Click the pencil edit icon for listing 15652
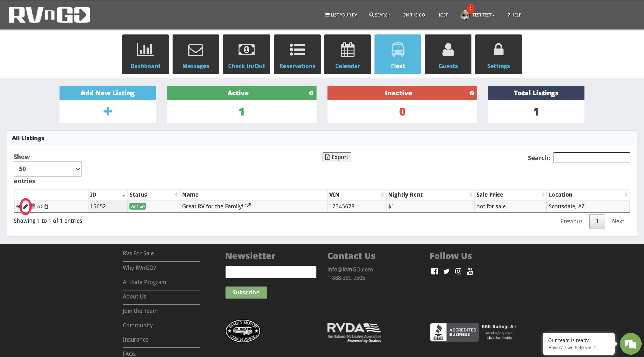644x357 pixels. (x=25, y=206)
